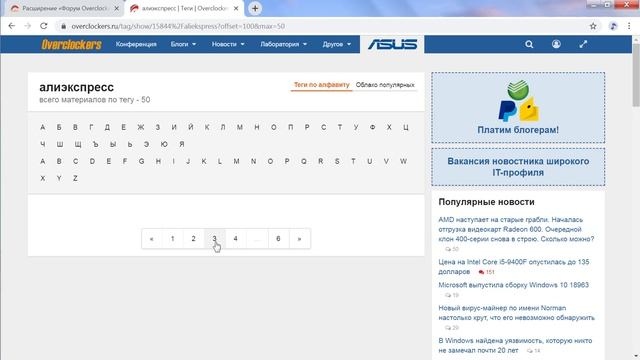Close the алиэкспресс tab
Image resolution: width=640 pixels, height=360 pixels.
pos(236,8)
